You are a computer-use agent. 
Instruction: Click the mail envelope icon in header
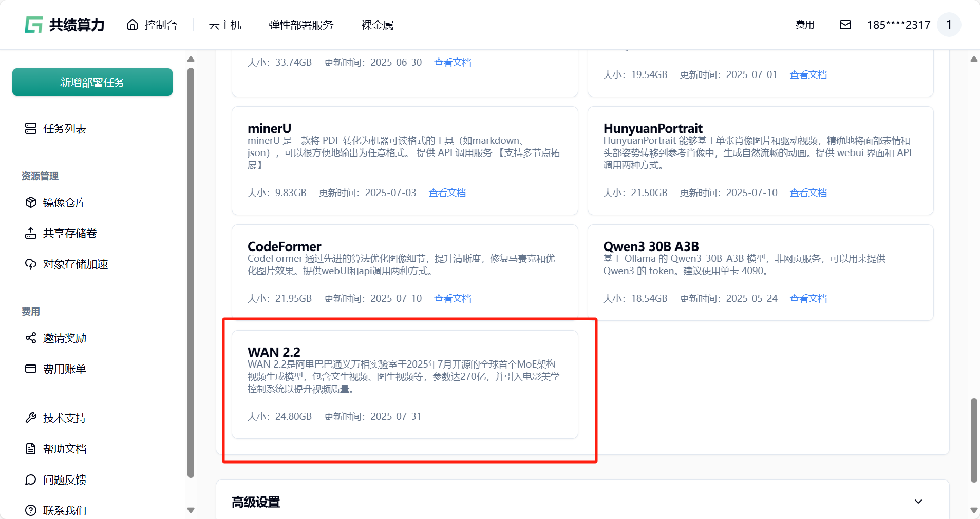845,25
